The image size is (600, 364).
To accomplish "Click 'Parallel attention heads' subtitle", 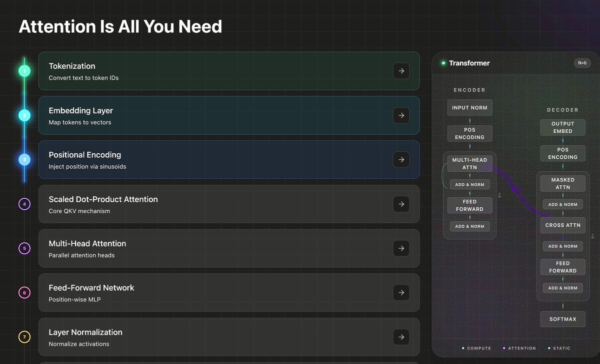I will coord(81,255).
